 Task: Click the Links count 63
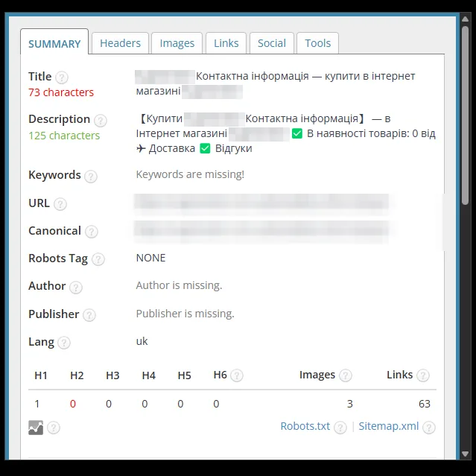tap(425, 404)
